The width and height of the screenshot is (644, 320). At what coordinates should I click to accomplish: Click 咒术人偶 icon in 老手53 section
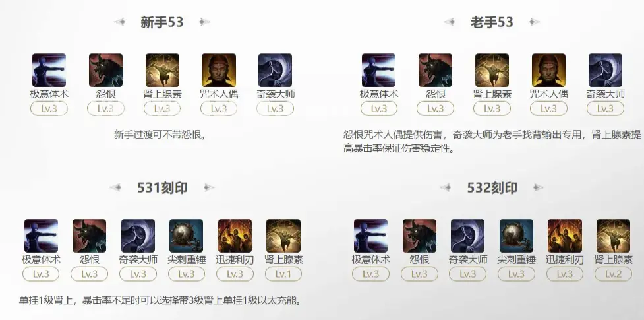548,71
